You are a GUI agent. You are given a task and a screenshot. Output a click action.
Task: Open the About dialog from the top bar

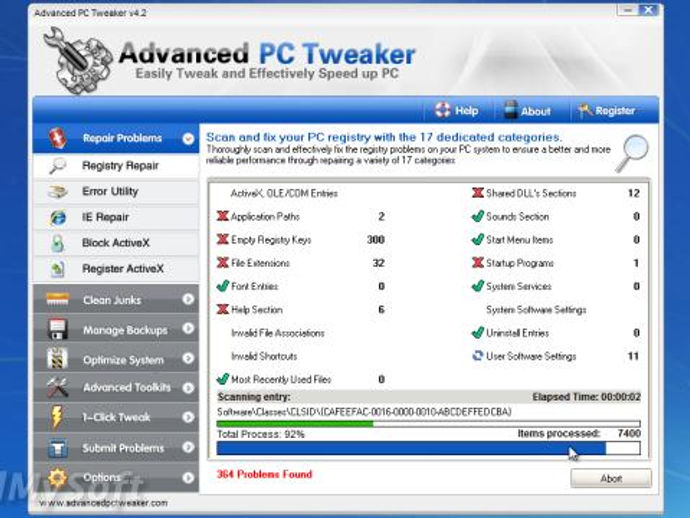[527, 111]
